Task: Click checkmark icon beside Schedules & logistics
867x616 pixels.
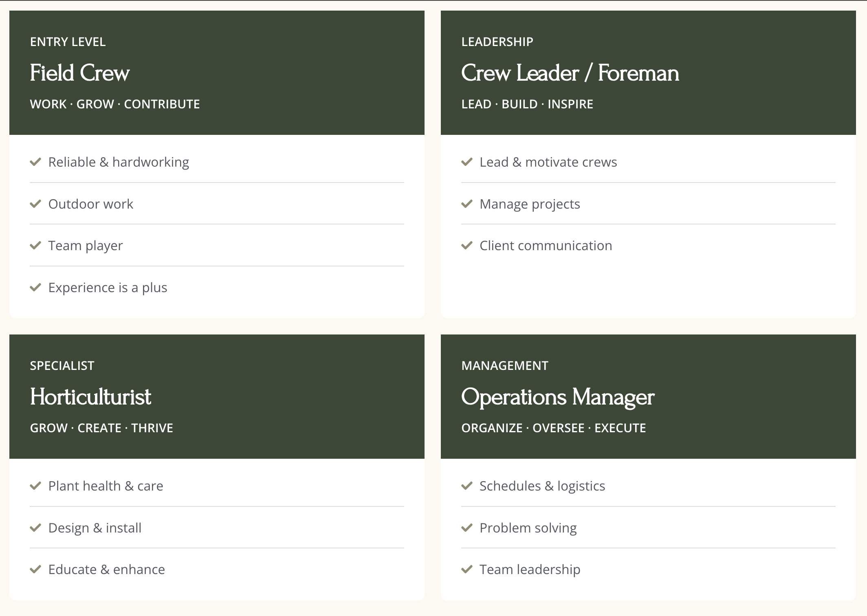Action: 467,486
